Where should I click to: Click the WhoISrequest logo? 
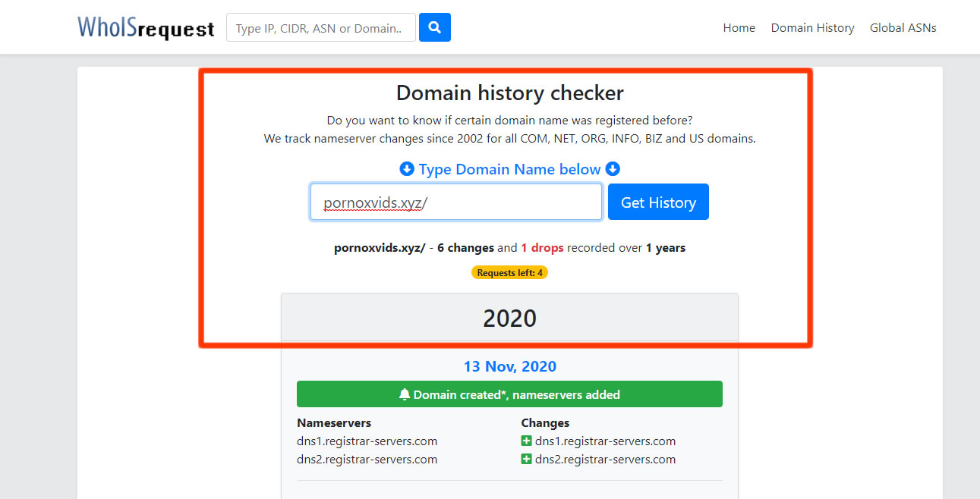(146, 27)
